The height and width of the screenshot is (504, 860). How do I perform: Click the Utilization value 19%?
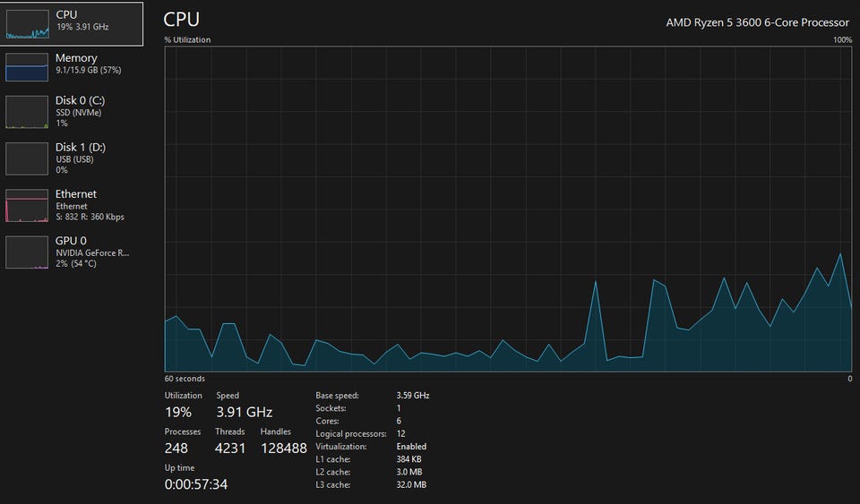point(178,412)
